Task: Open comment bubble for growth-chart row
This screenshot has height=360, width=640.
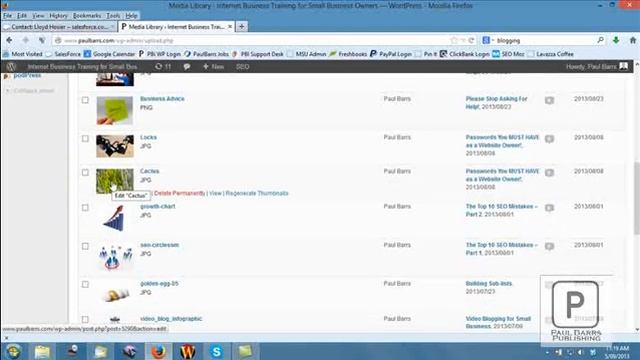Action: [x=549, y=208]
